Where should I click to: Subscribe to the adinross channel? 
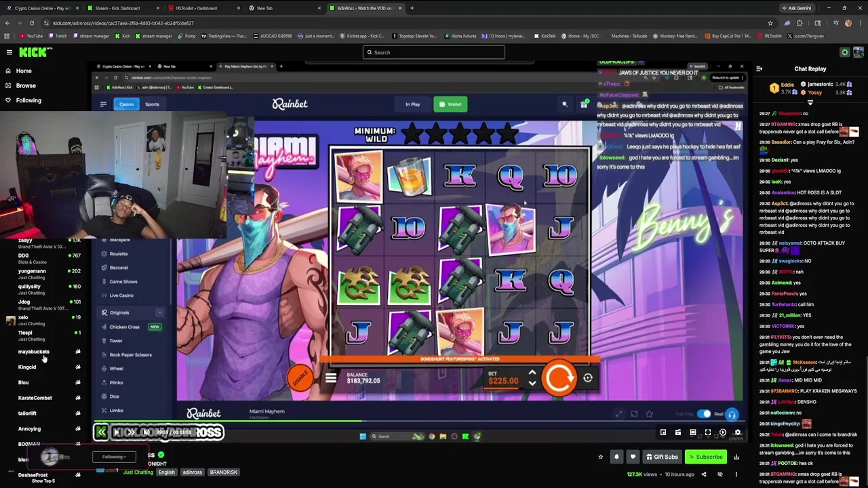(705, 457)
